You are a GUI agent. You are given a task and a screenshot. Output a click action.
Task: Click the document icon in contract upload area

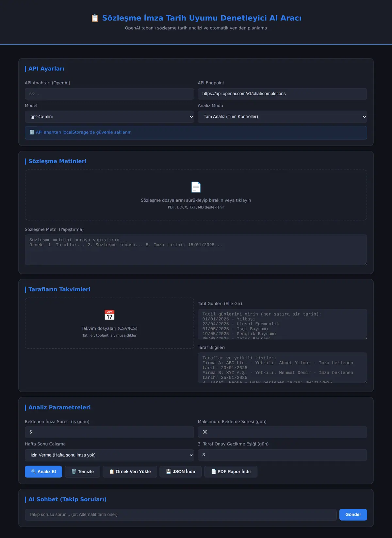[196, 187]
